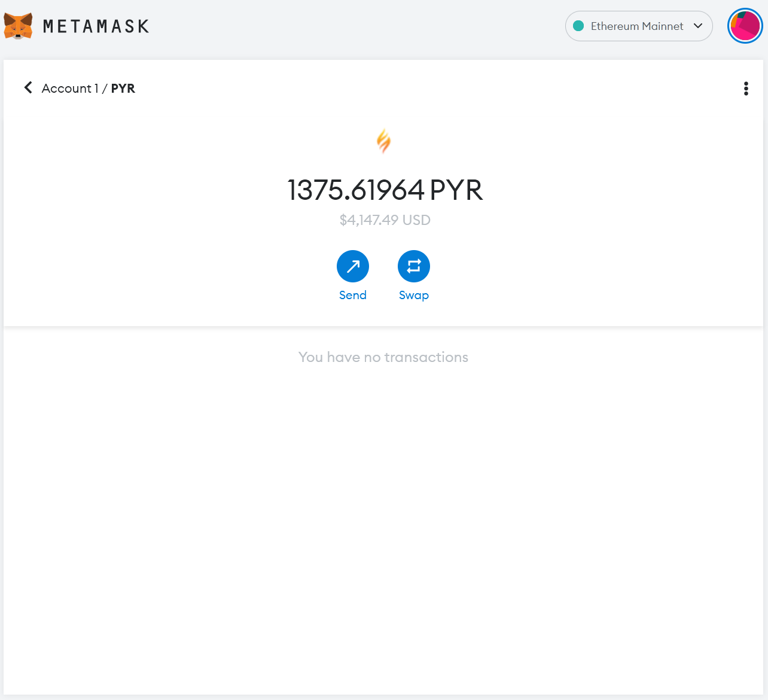Viewport: 768px width, 700px height.
Task: Click the PYR balance amount
Action: point(383,190)
